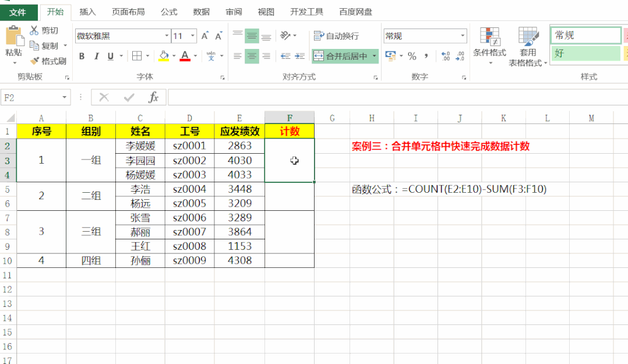
Task: Select the 常规 cell style
Action: point(586,36)
